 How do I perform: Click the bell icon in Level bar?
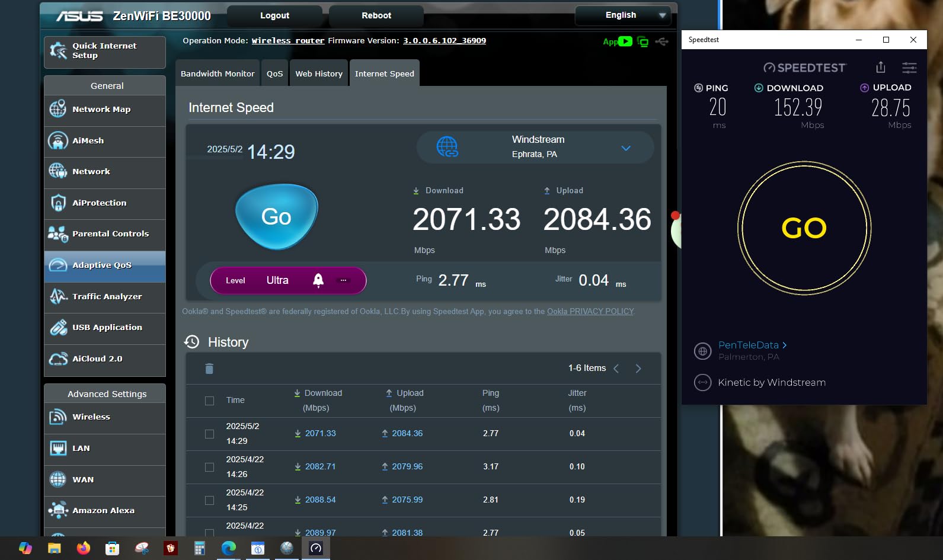point(318,280)
